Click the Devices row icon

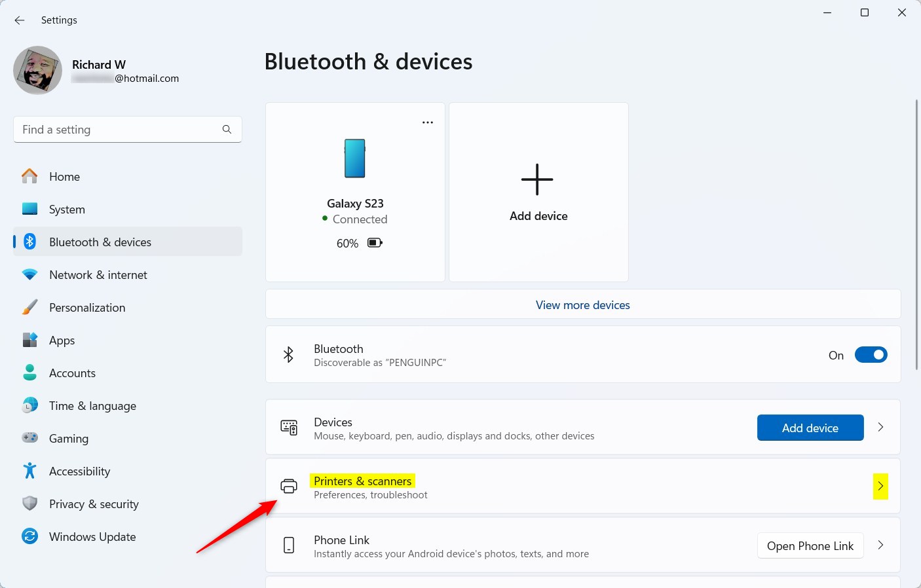click(x=289, y=428)
